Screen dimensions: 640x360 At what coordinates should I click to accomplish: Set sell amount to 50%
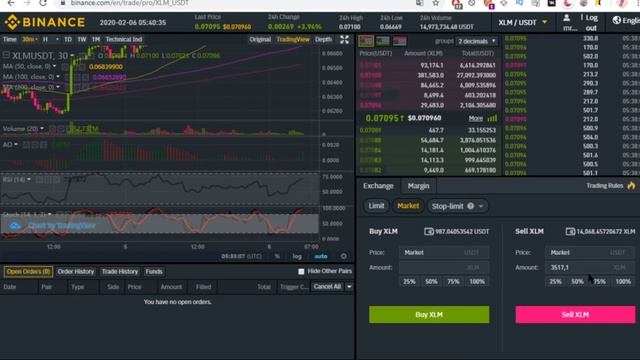[x=577, y=281]
